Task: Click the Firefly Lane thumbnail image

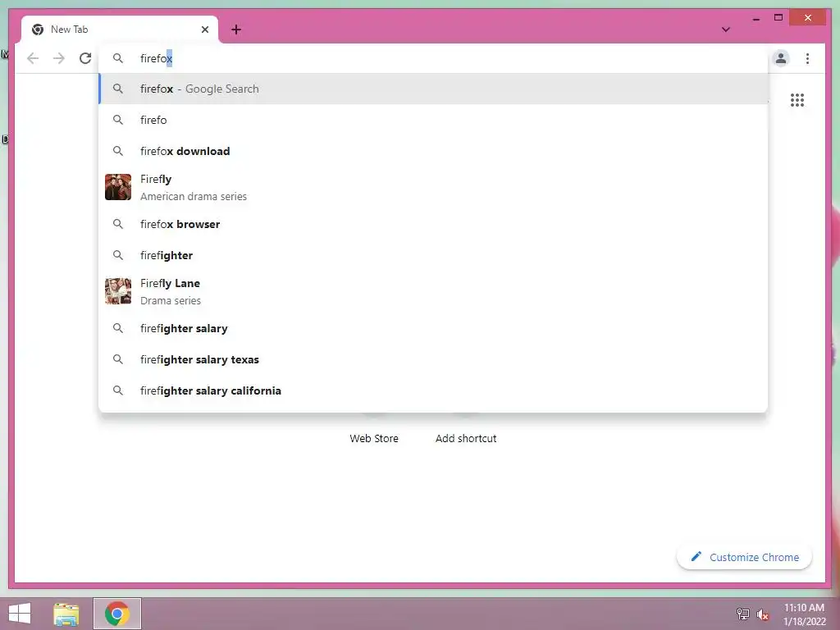Action: point(118,291)
